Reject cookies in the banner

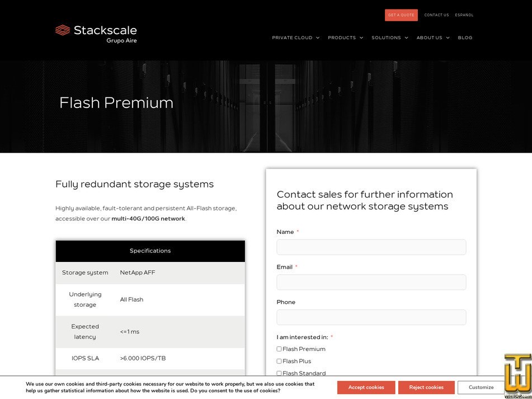pyautogui.click(x=426, y=387)
